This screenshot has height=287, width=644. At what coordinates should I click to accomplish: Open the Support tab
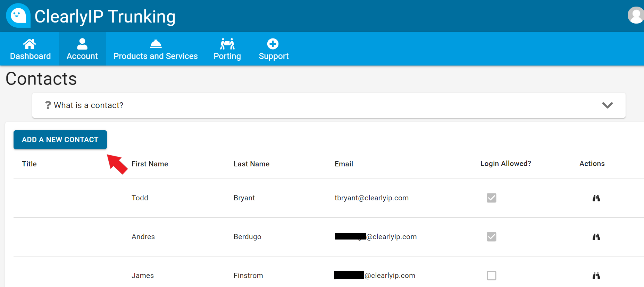(274, 49)
